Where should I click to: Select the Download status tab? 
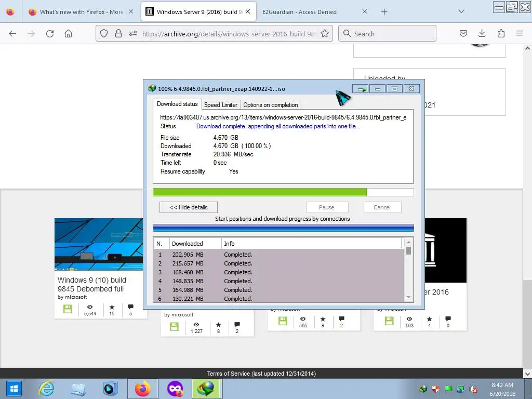[177, 104]
